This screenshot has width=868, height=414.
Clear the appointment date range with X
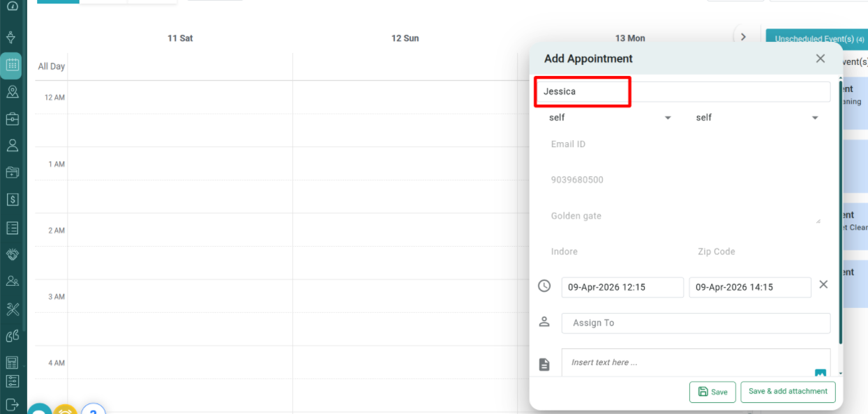click(x=823, y=284)
